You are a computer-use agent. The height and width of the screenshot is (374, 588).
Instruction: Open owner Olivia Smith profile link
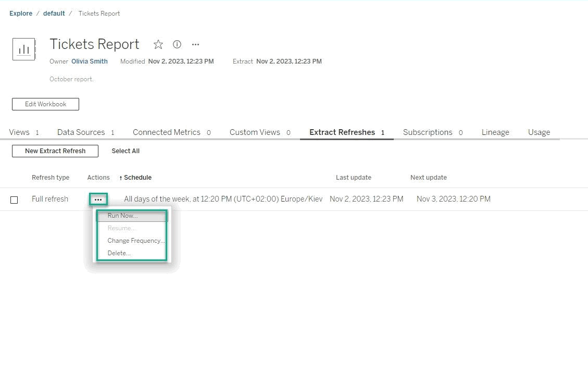point(90,61)
